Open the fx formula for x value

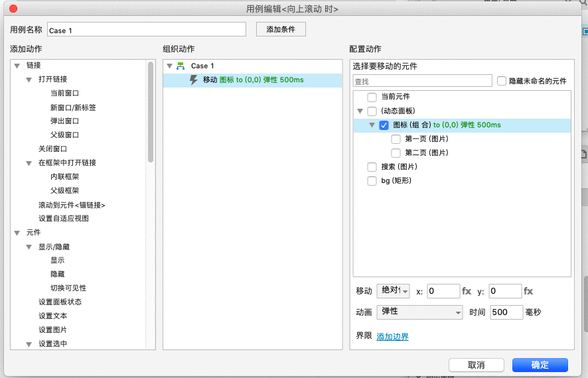click(x=467, y=291)
